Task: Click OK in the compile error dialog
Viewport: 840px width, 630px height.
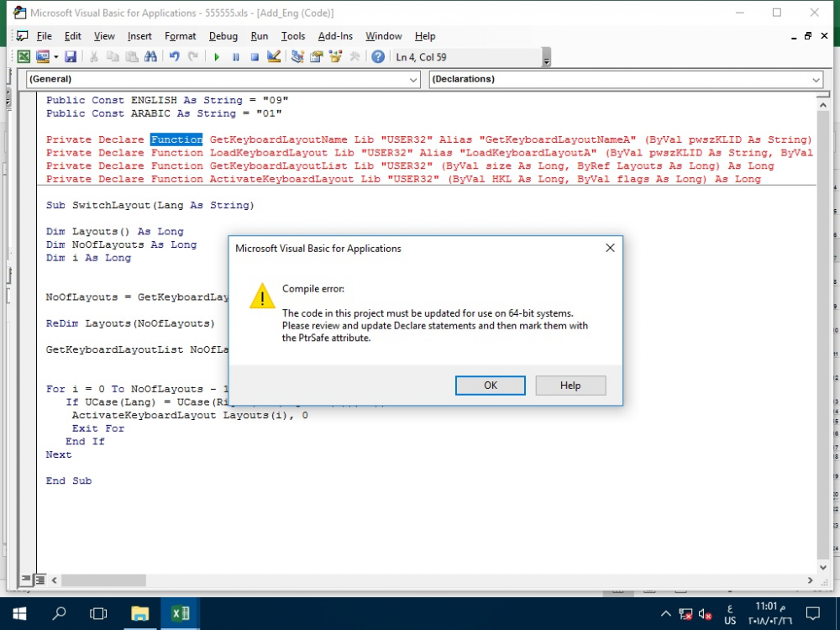Action: (x=491, y=386)
